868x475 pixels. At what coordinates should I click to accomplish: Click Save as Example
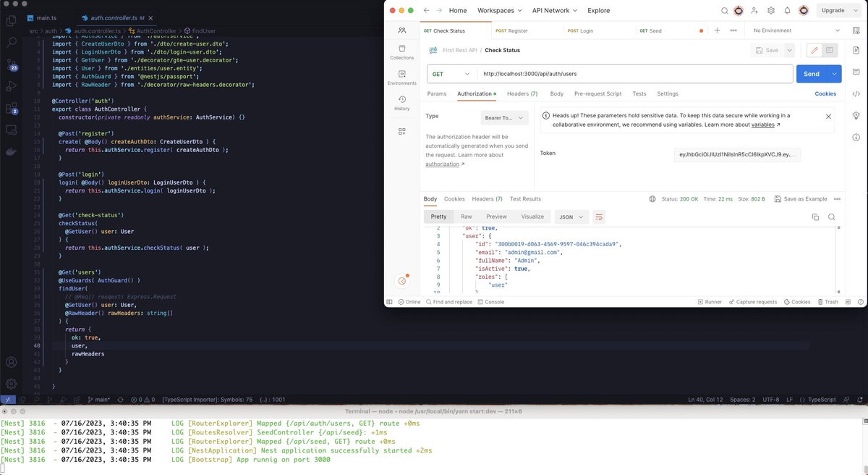pos(800,199)
